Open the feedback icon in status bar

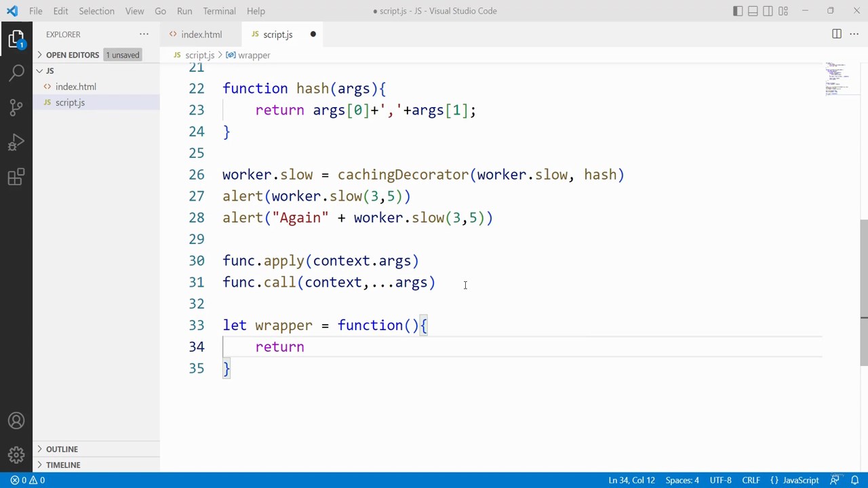834,480
